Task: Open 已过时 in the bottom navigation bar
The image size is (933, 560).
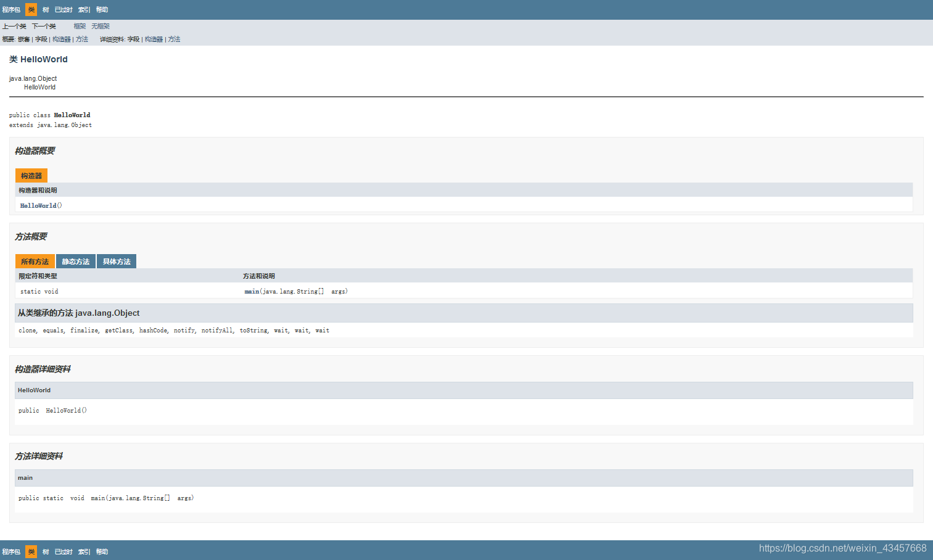Action: tap(64, 552)
